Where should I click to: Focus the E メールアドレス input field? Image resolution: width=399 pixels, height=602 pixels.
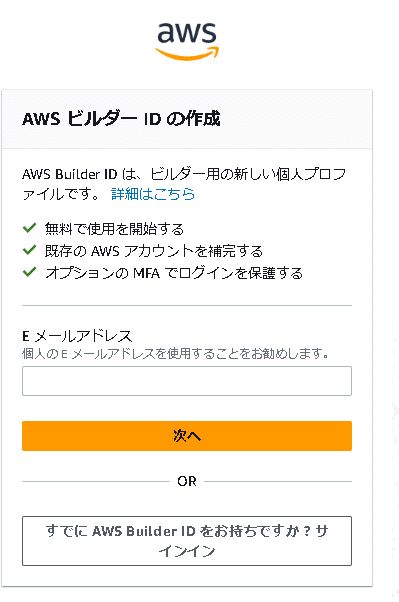point(187,381)
